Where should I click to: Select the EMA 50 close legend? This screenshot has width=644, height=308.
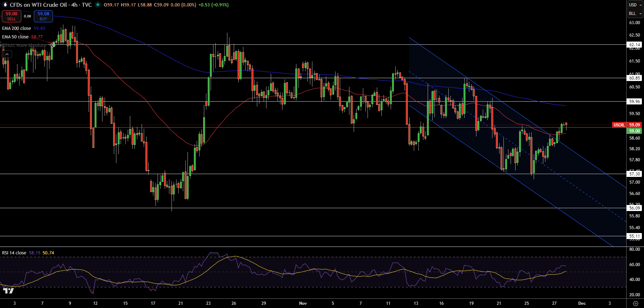[x=15, y=37]
